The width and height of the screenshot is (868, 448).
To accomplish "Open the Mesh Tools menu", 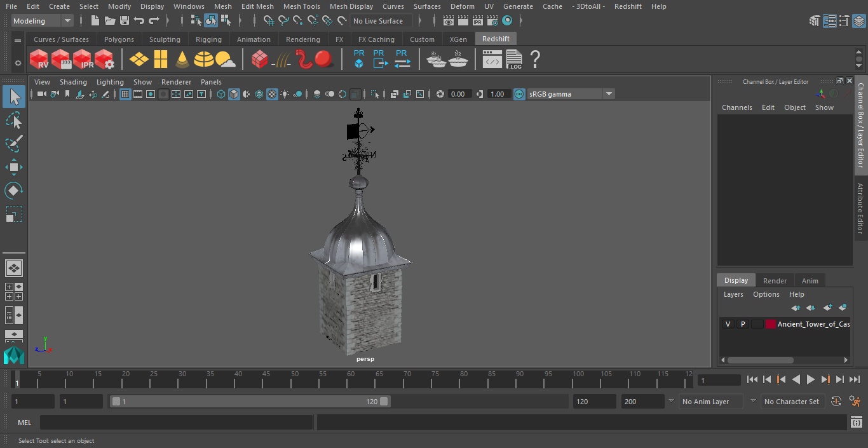I will (301, 6).
